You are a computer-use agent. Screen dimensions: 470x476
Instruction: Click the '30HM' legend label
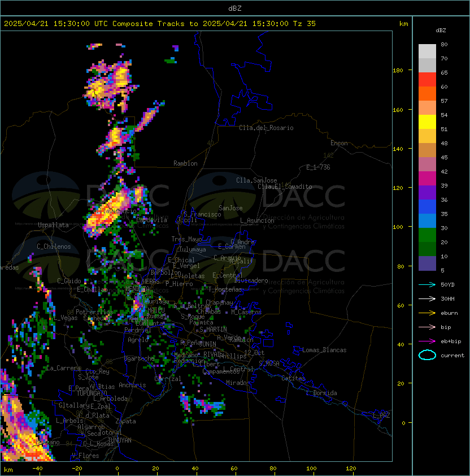pyautogui.click(x=447, y=298)
